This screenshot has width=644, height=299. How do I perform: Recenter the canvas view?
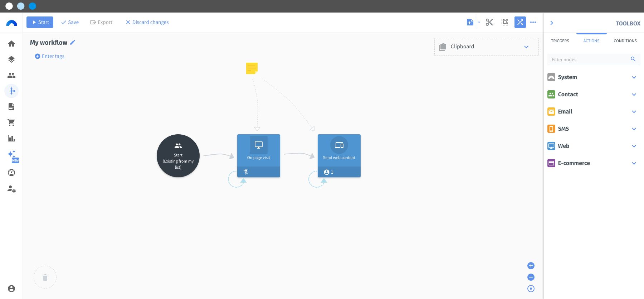(531, 289)
